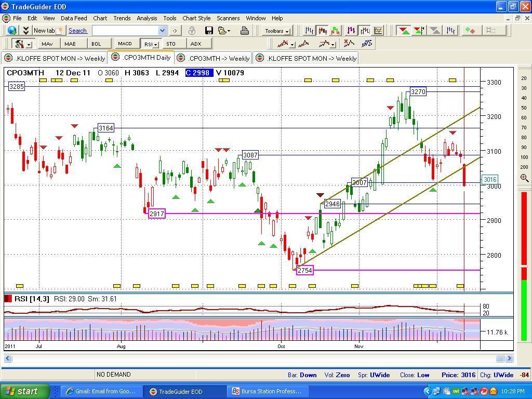Open the symbol search combo box dropdown
The image size is (532, 399).
click(x=162, y=31)
